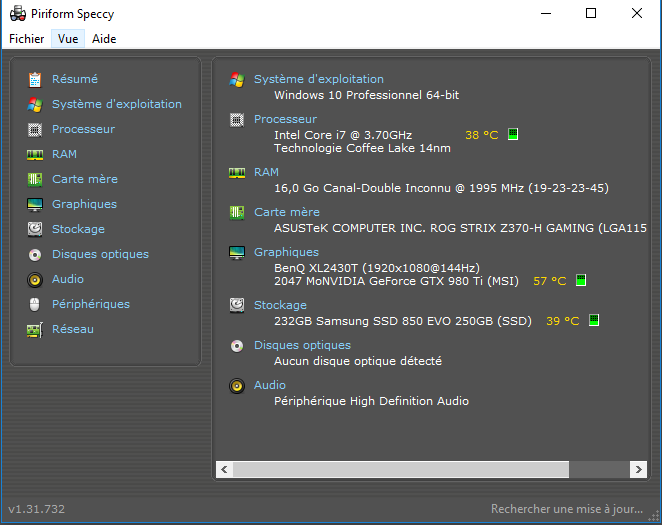662x525 pixels.
Task: Maximize the Piriform Speccy window
Action: (591, 14)
